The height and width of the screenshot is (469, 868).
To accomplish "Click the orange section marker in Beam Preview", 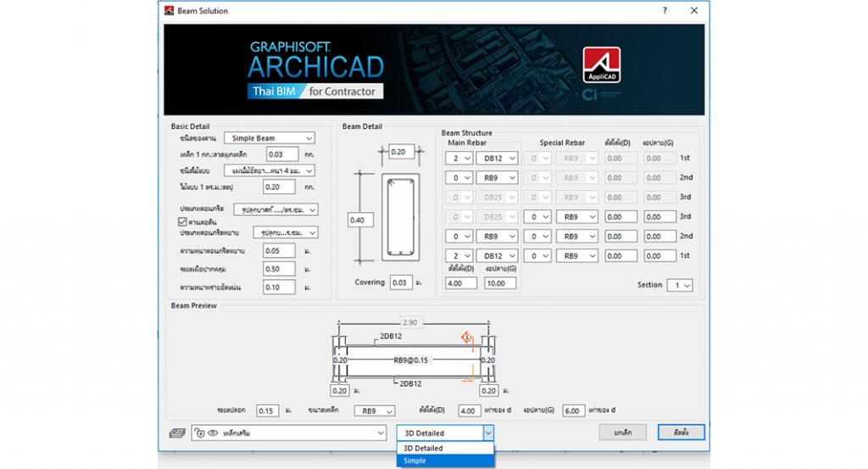I will tap(467, 338).
